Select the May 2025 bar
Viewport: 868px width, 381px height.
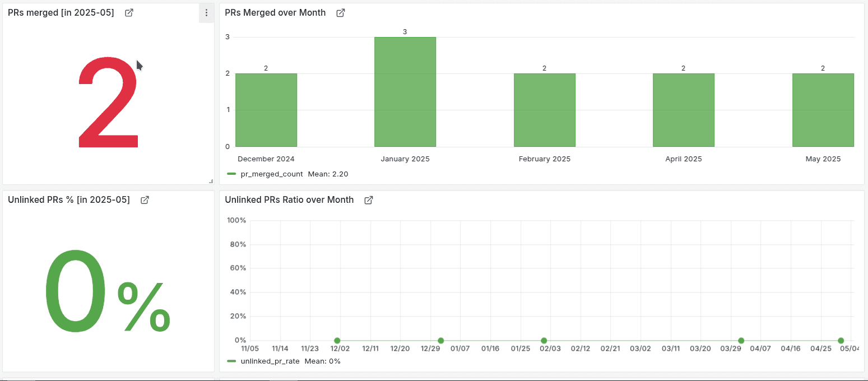(x=823, y=110)
